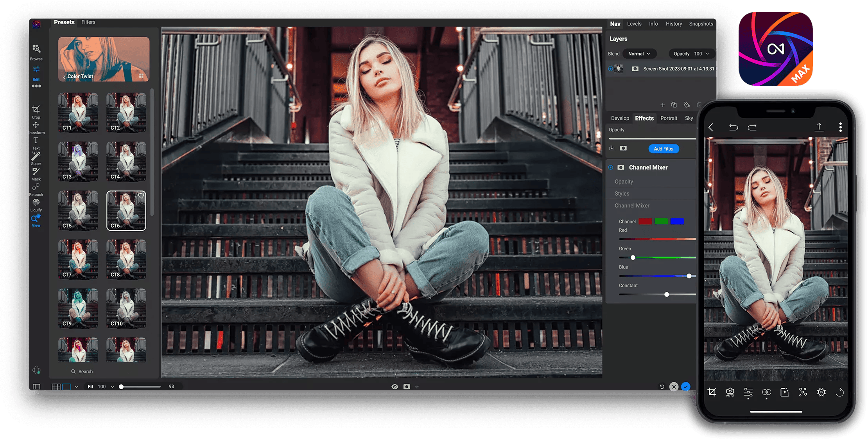Viewport: 868px width, 439px height.
Task: Tap the share/export icon on phone
Action: (819, 127)
